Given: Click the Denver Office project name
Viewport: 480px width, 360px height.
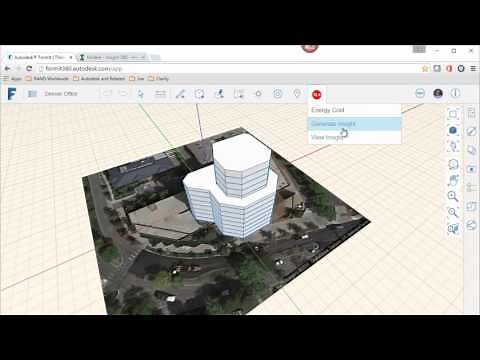Looking at the screenshot, I should coord(61,94).
